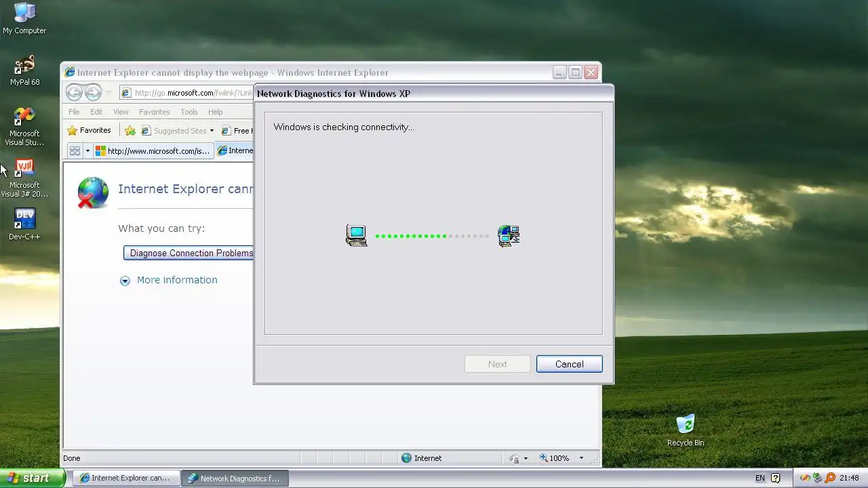
Task: Click Diagnose Connection Problems in Internet Explorer
Action: coord(189,253)
